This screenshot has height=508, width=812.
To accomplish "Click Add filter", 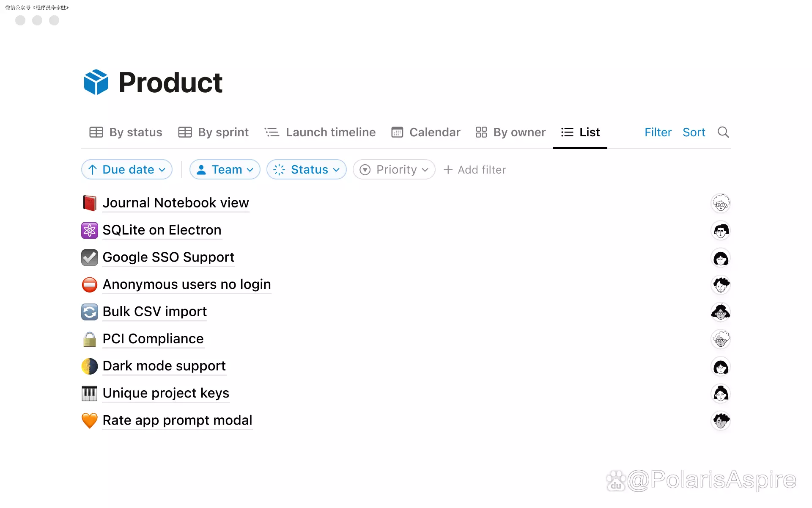I will pyautogui.click(x=475, y=170).
